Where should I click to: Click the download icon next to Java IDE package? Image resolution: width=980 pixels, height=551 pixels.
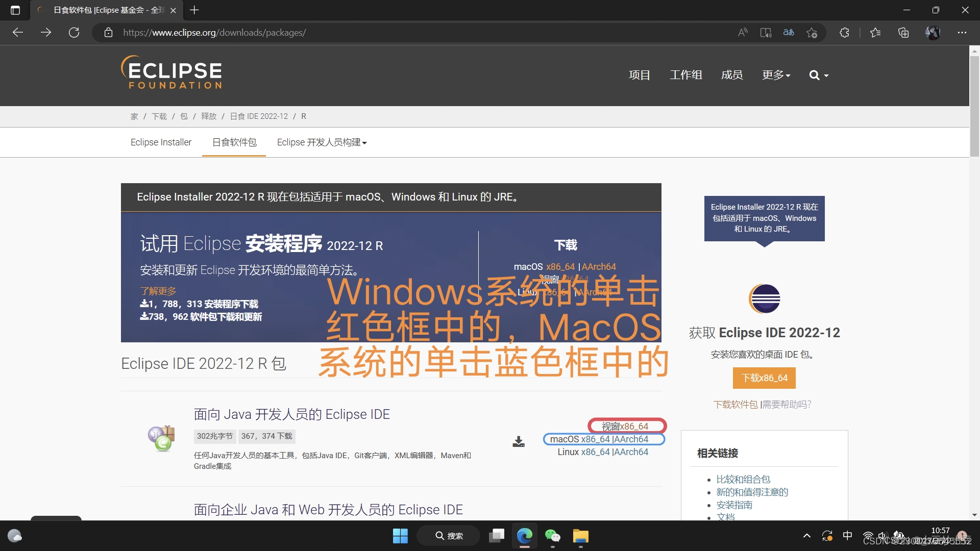[x=518, y=441]
